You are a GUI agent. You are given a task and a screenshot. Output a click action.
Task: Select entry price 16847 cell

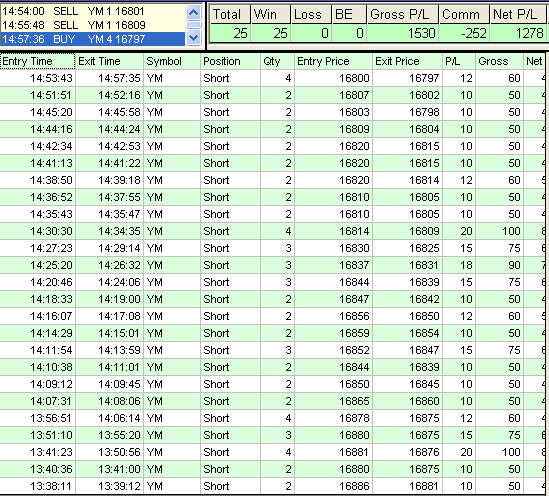(x=333, y=299)
